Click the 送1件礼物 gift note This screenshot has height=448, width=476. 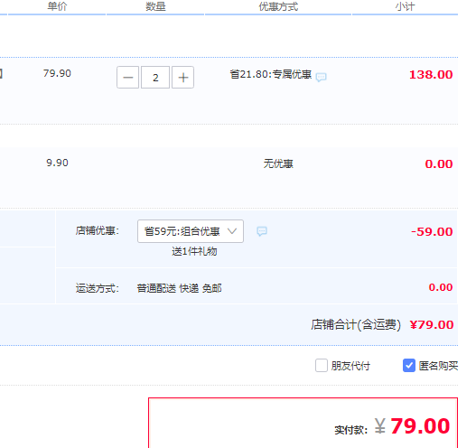click(x=194, y=251)
